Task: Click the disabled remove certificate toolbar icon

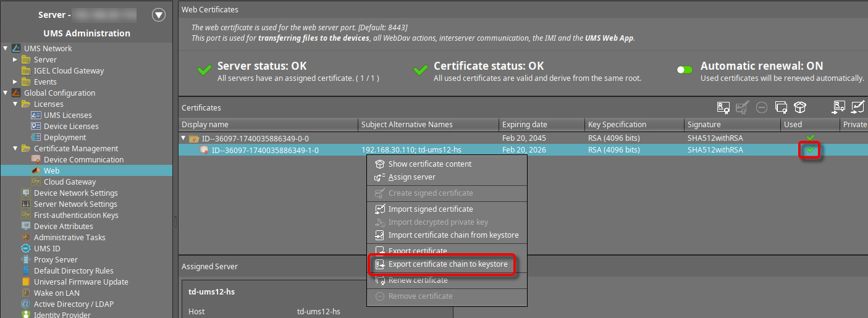Action: [x=762, y=107]
